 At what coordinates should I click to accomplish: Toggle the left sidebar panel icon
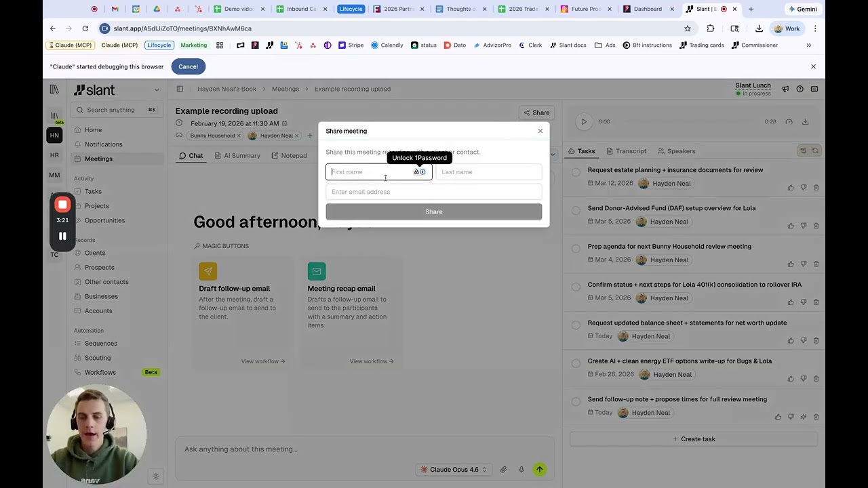pyautogui.click(x=180, y=89)
